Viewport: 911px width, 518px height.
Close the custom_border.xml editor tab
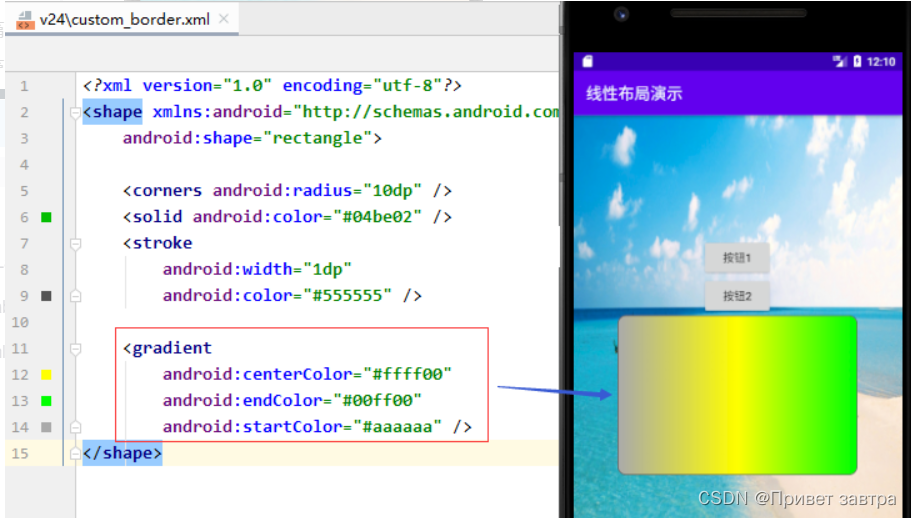pyautogui.click(x=224, y=19)
